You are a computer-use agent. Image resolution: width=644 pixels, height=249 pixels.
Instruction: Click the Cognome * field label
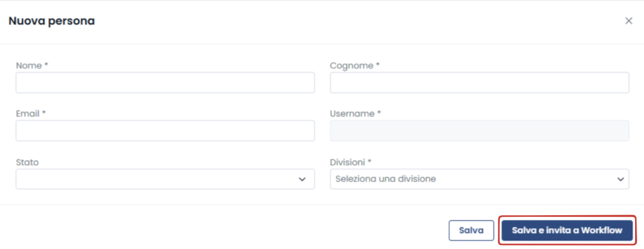coord(355,66)
